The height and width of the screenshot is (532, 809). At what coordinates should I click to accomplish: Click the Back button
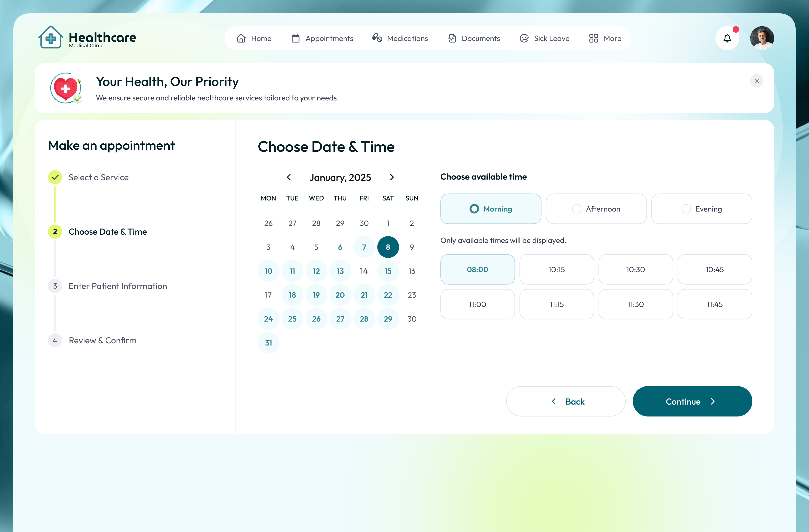(x=565, y=401)
